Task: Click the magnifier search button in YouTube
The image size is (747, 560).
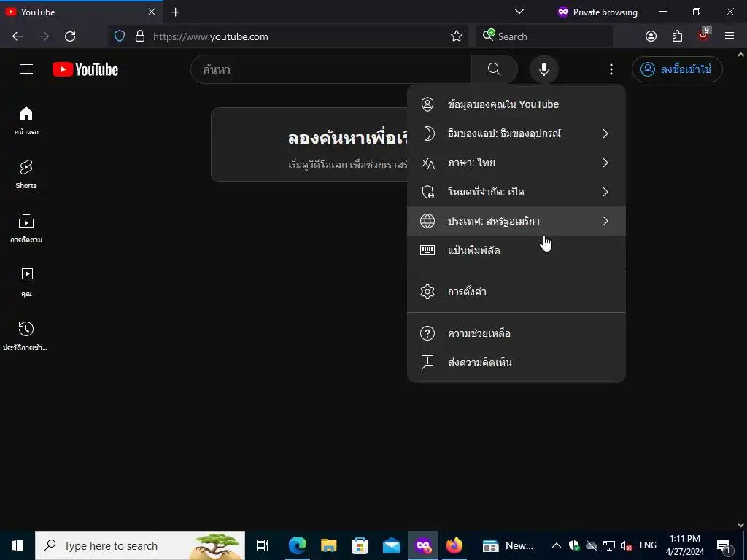Action: [494, 69]
